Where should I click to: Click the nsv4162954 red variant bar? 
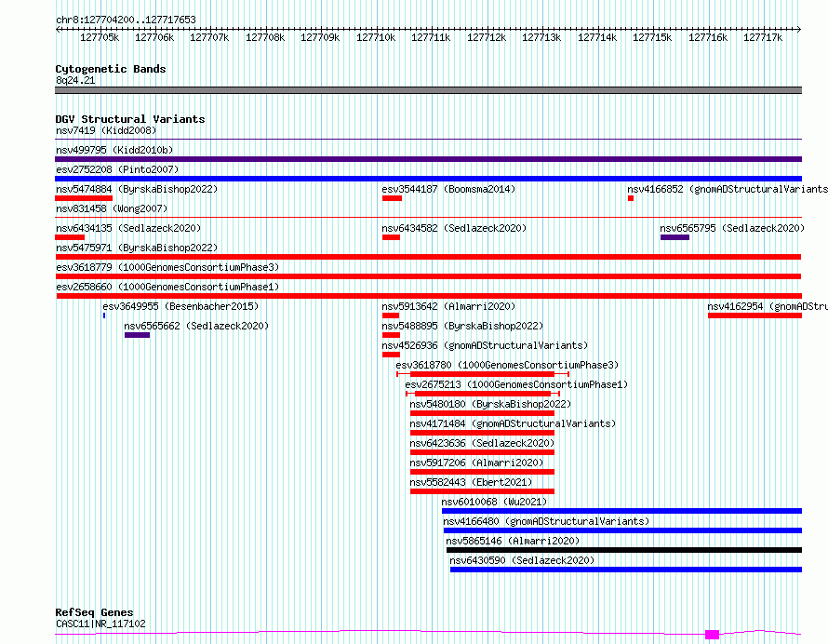pos(755,315)
